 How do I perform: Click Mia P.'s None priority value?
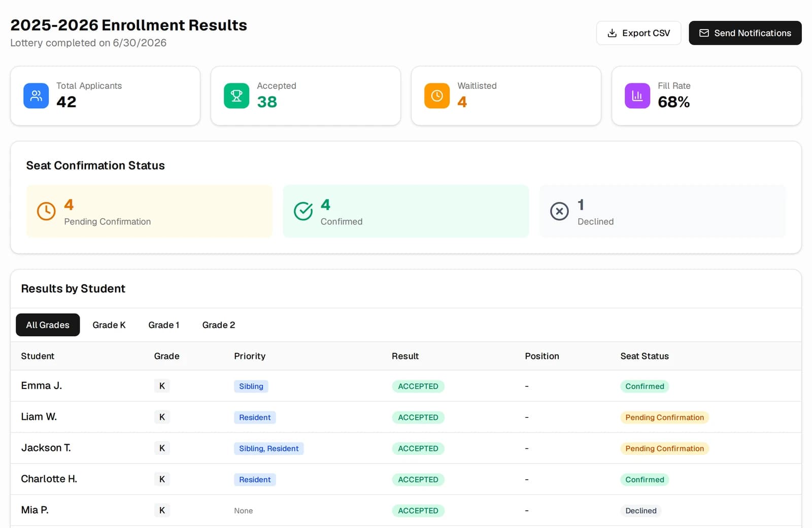(244, 511)
